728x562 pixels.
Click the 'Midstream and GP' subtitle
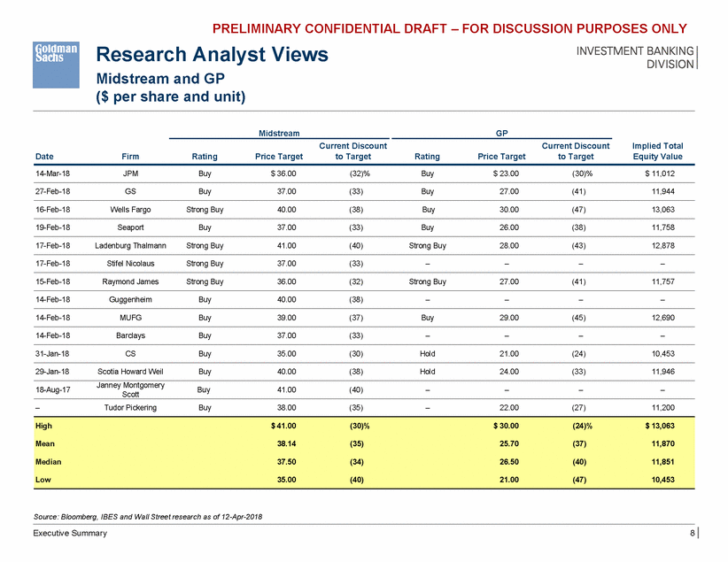(x=160, y=79)
